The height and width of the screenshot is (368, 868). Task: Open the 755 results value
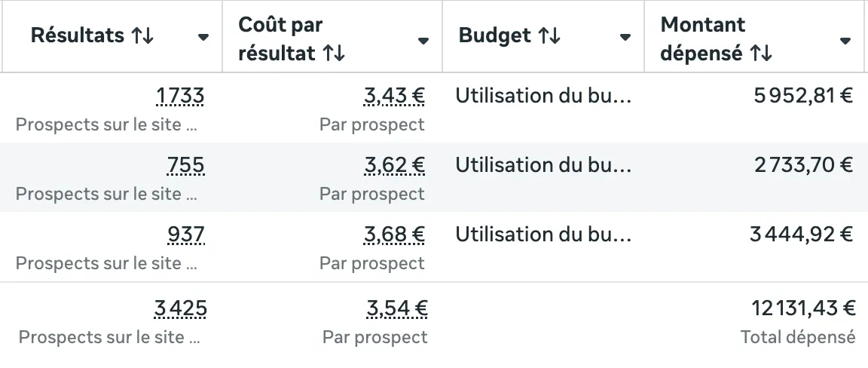pos(187,165)
